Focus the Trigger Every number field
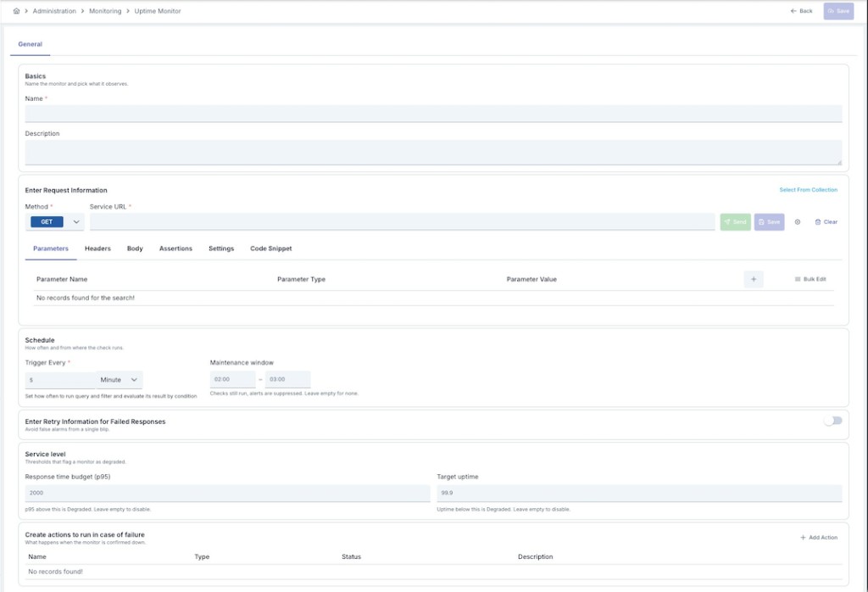 pyautogui.click(x=60, y=380)
